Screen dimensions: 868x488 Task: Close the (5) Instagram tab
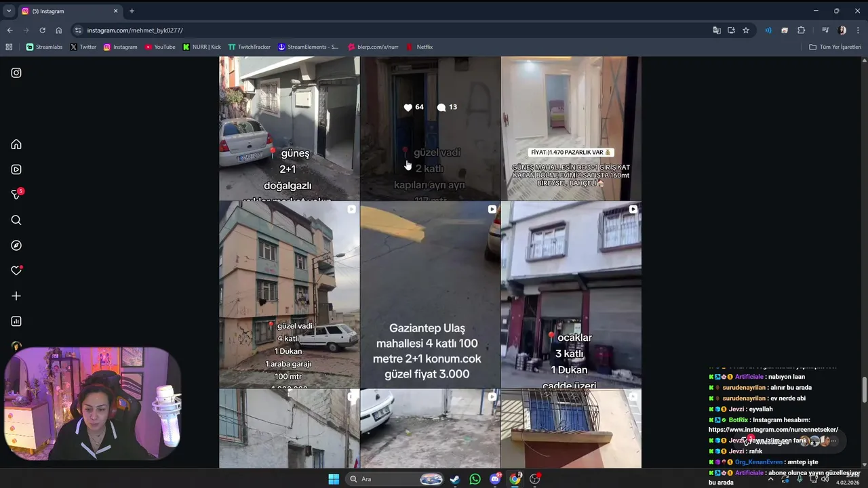click(x=115, y=11)
